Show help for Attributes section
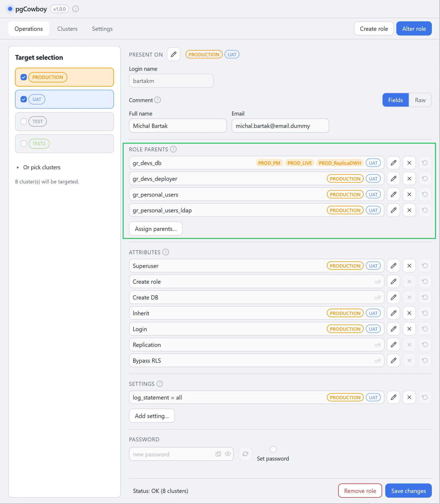 coord(166,252)
